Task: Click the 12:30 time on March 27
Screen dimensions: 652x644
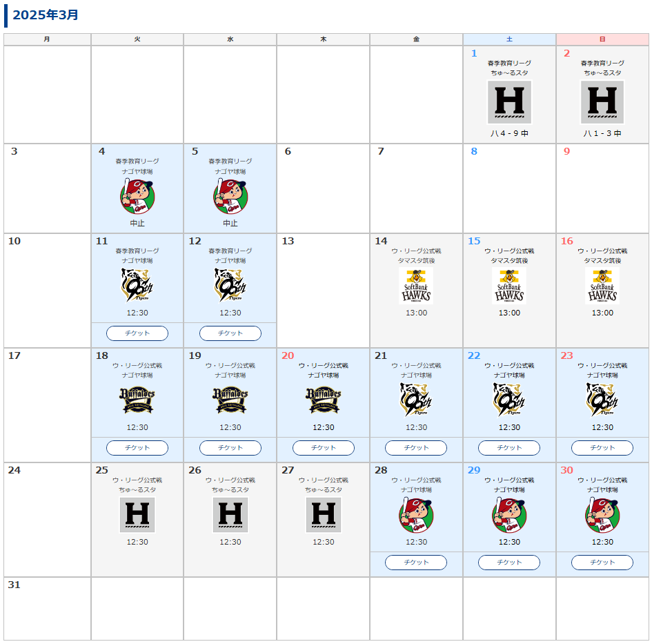Action: pos(324,542)
